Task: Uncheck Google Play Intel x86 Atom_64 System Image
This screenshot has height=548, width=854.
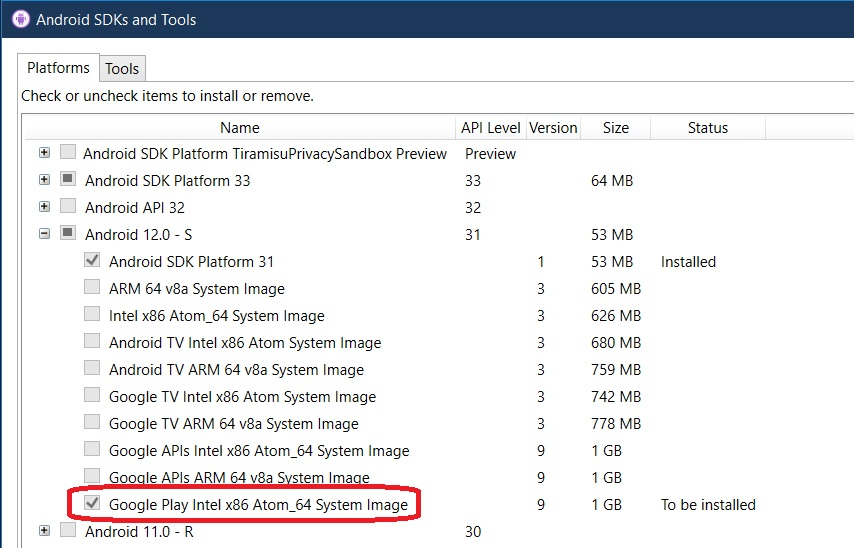Action: [92, 503]
